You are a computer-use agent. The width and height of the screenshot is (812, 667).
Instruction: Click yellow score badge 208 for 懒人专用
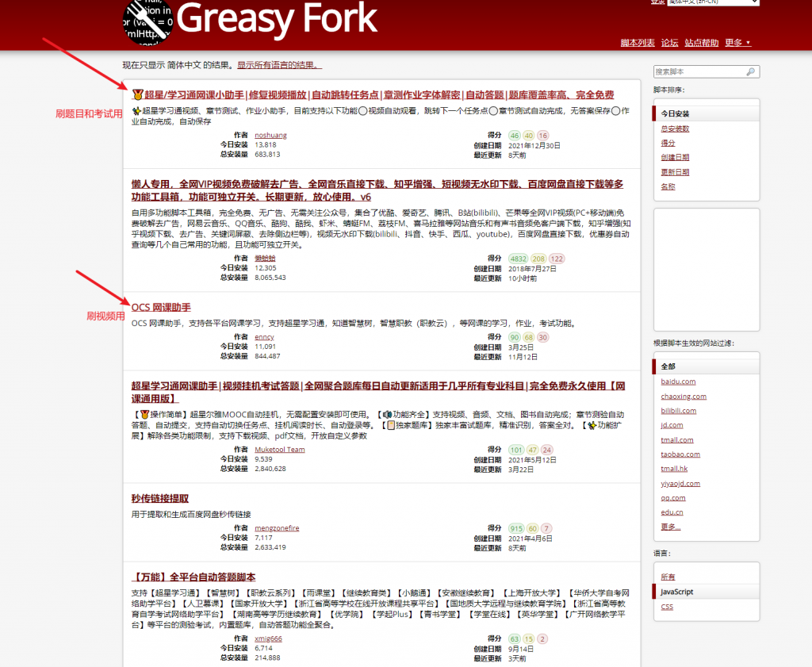(538, 259)
